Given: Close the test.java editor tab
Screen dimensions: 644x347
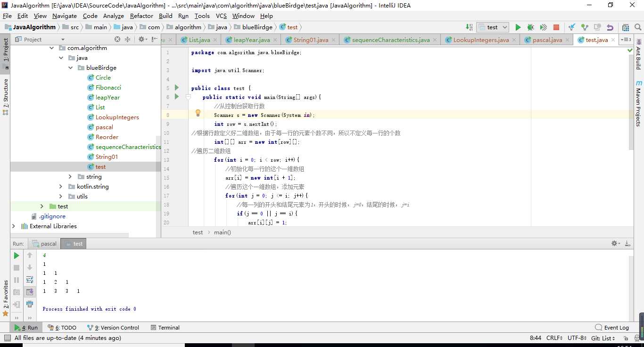Looking at the screenshot, I should (x=613, y=40).
